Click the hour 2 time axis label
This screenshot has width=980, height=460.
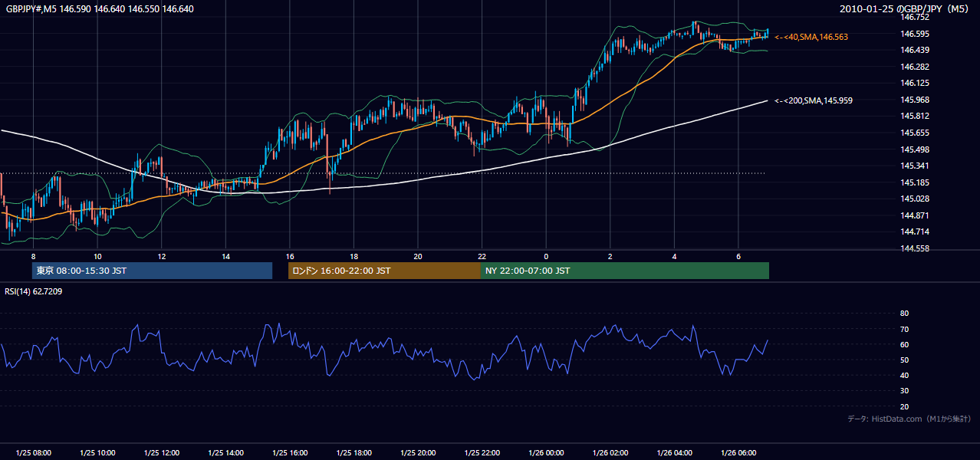click(610, 256)
